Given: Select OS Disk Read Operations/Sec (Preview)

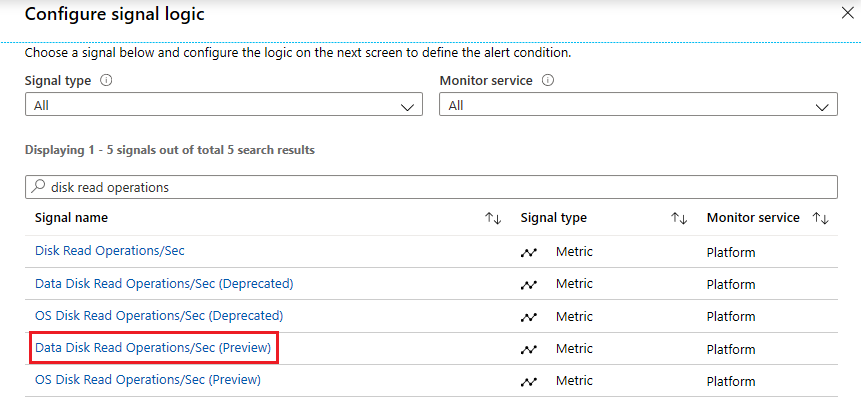Looking at the screenshot, I should (148, 381).
